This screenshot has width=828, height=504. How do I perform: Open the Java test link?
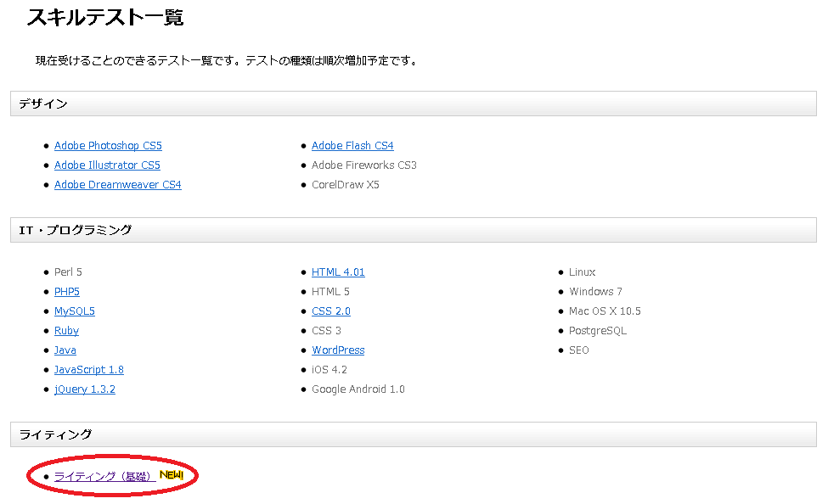coord(65,350)
